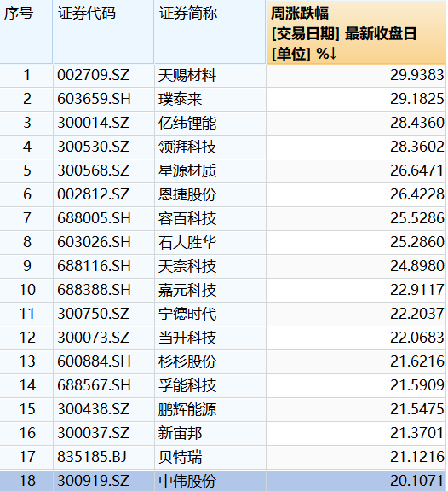448x491 pixels.
Task: Click the value 22.9117
Action: pos(417,290)
